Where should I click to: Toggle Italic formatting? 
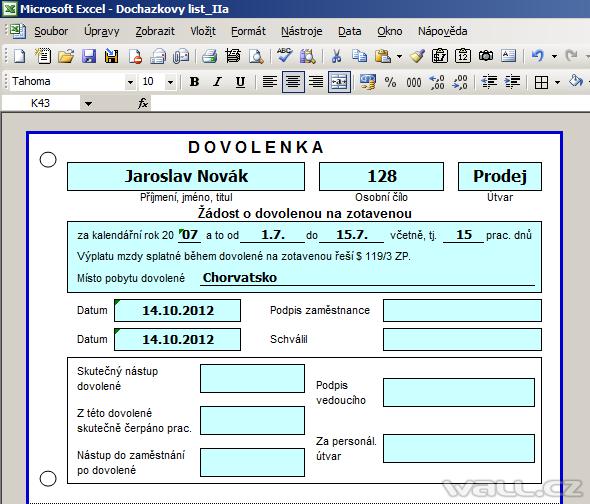click(x=217, y=82)
